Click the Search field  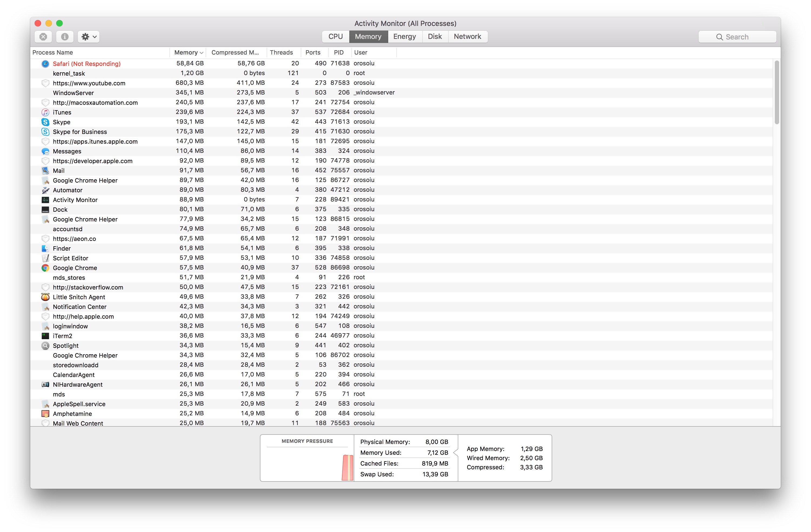[738, 37]
